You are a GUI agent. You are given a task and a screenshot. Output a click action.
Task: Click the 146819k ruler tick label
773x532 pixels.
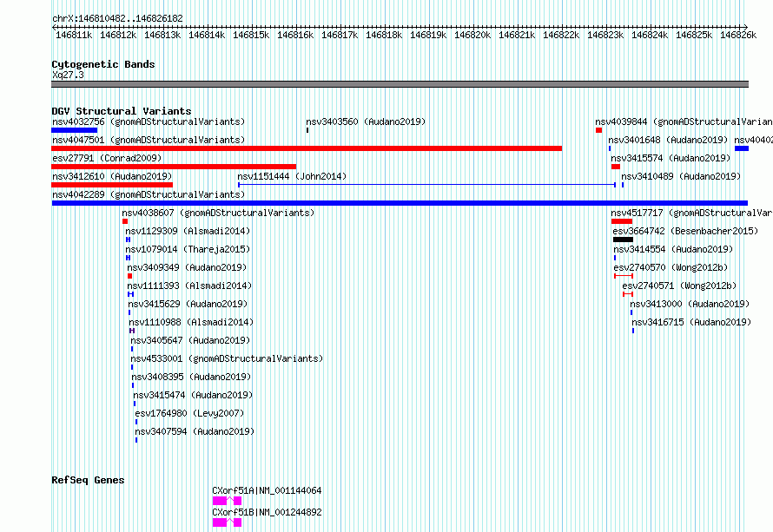[x=428, y=35]
